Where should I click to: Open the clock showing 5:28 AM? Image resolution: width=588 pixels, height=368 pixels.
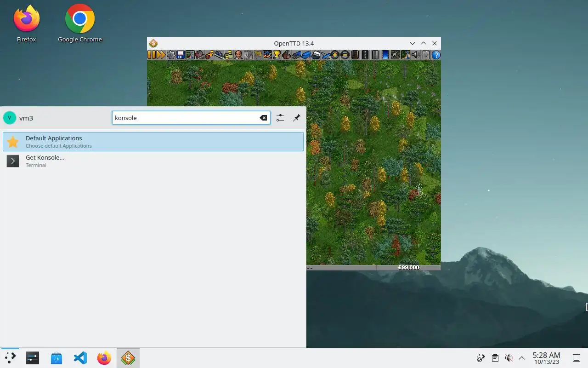(546, 358)
